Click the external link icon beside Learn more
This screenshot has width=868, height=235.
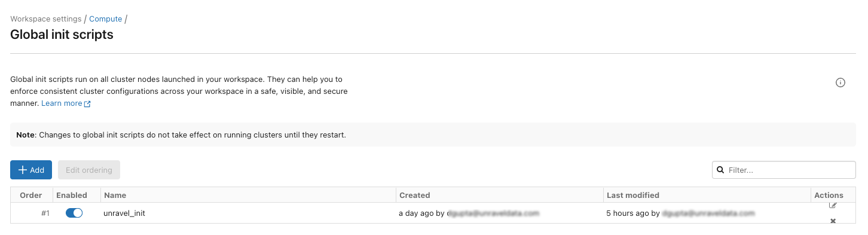(87, 103)
